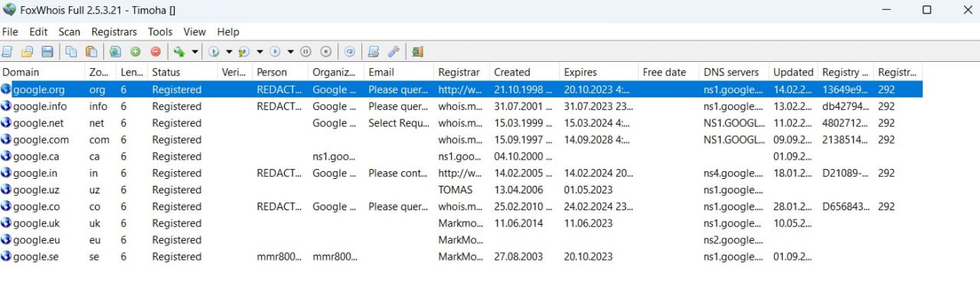
Task: Select the google.uk row
Action: [x=461, y=223]
